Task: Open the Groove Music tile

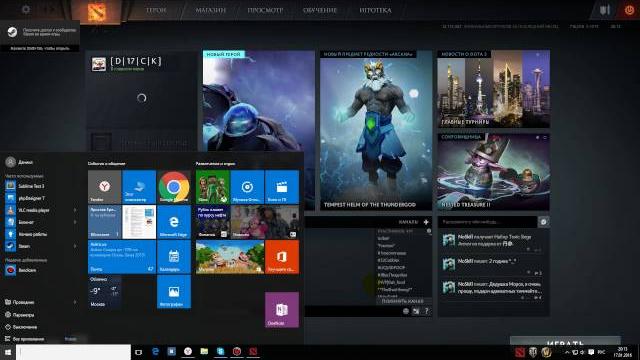Action: [247, 187]
